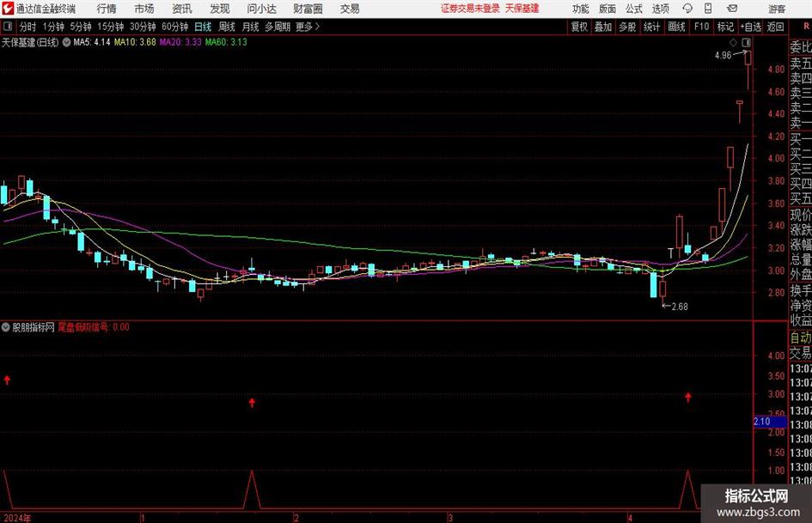Switch to the 周线 period tab

click(227, 27)
